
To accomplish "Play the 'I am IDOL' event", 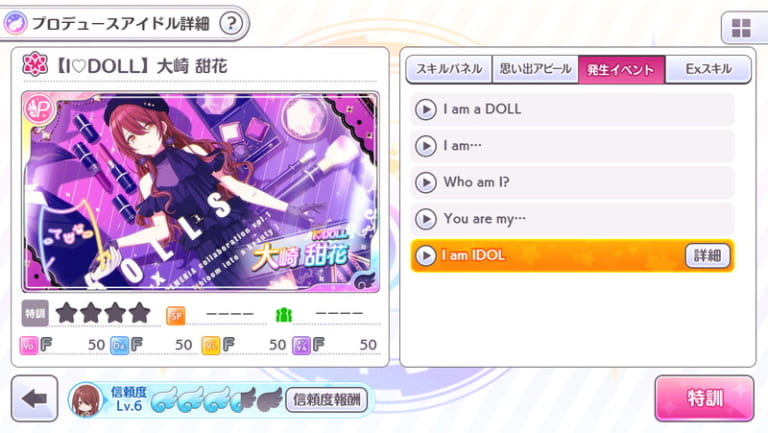I will pyautogui.click(x=426, y=255).
